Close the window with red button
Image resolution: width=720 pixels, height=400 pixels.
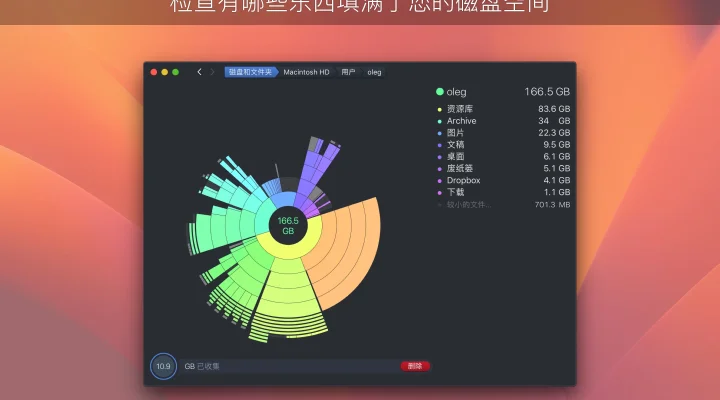[x=154, y=72]
